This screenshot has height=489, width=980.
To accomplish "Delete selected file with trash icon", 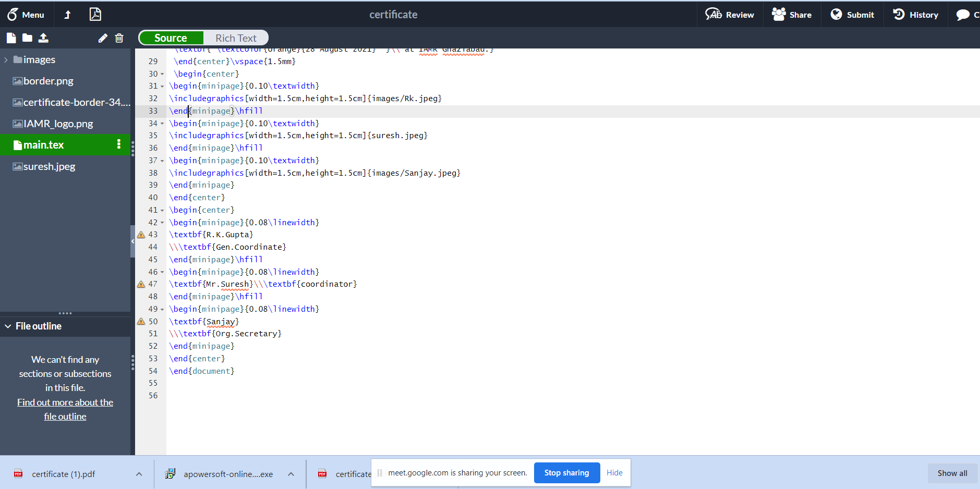I will coord(119,38).
